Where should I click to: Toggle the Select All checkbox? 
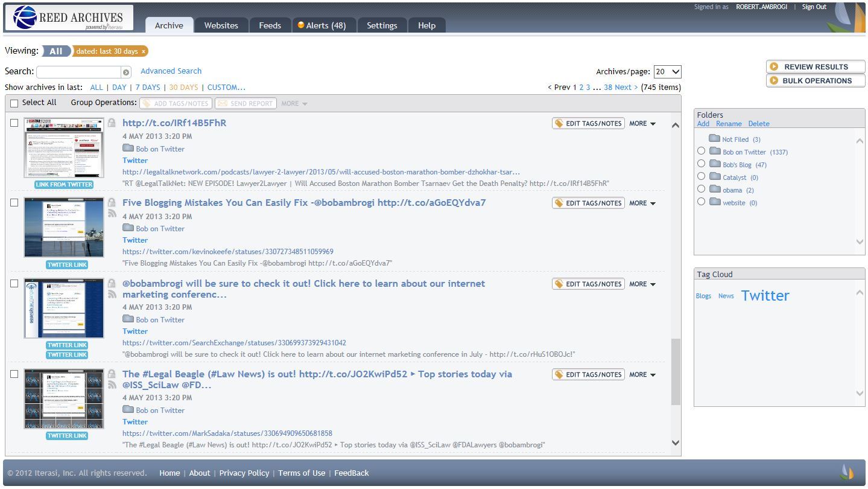point(14,103)
